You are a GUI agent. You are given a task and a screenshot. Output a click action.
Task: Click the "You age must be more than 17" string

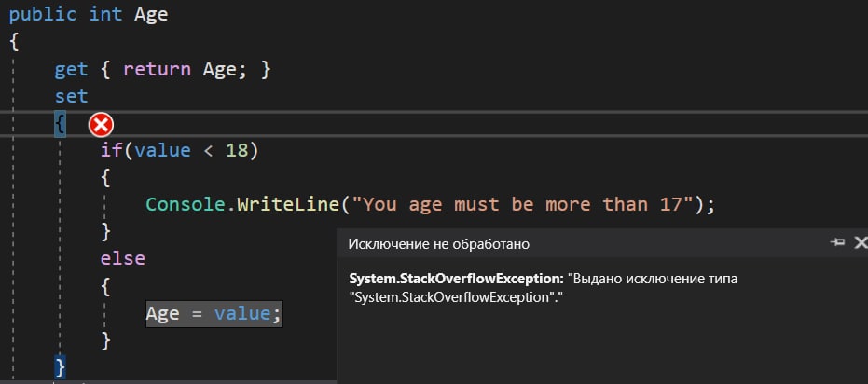[522, 205]
